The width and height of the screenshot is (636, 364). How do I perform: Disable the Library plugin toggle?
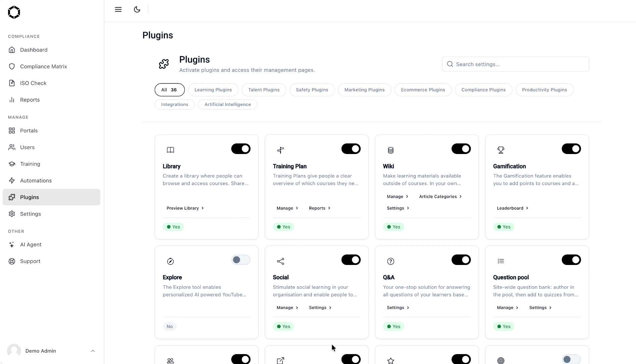point(241,149)
